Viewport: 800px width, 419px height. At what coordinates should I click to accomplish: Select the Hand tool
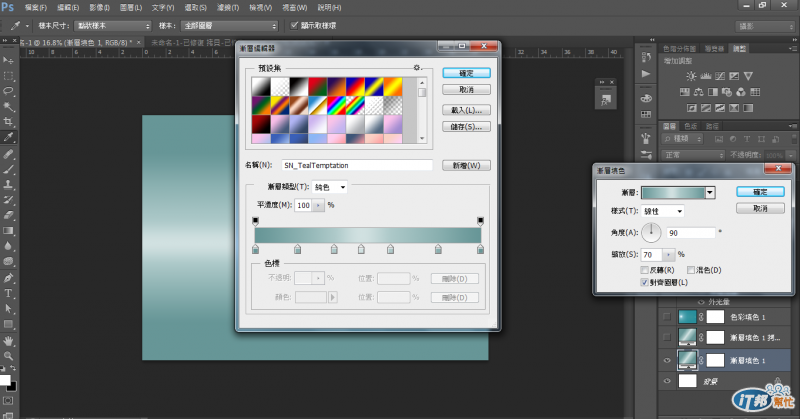tap(8, 340)
